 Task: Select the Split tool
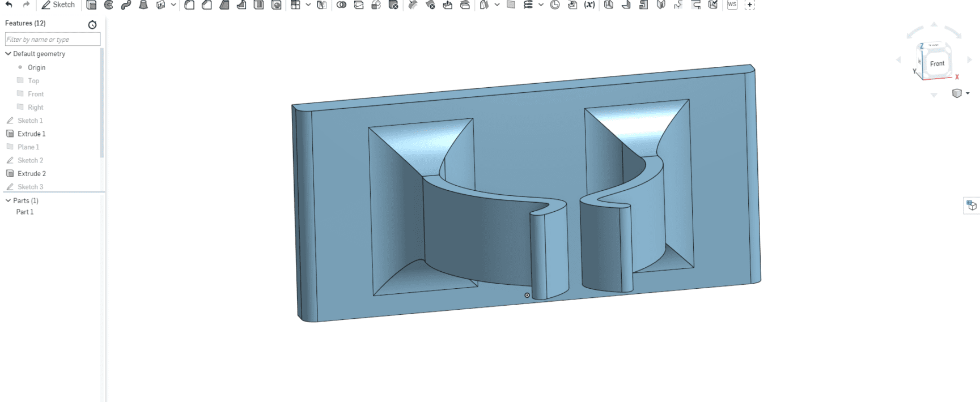pos(359,5)
